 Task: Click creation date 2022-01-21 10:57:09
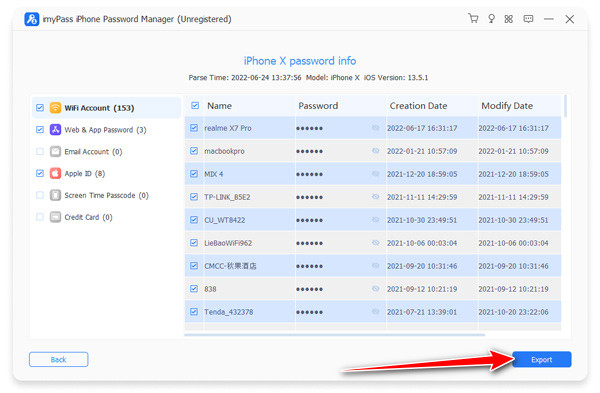click(x=422, y=151)
